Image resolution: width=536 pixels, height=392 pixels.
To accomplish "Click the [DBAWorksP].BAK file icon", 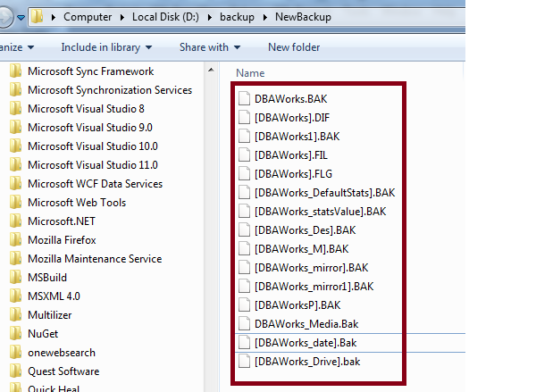I will (244, 304).
